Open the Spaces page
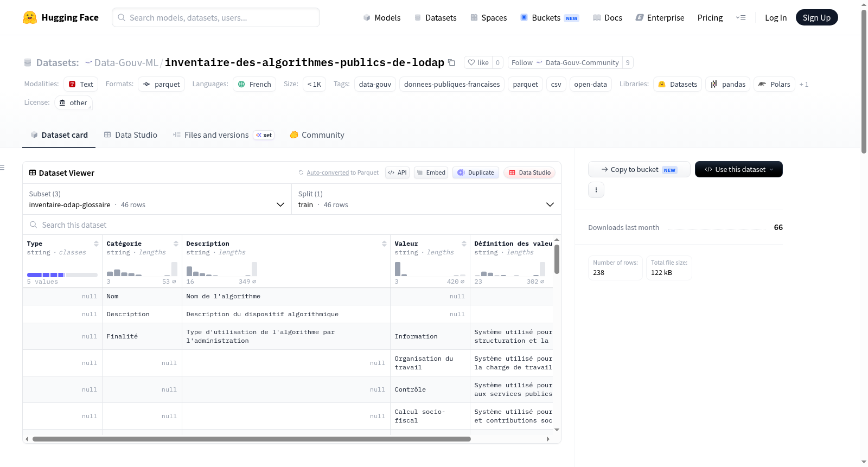Image resolution: width=868 pixels, height=467 pixels. (x=488, y=17)
